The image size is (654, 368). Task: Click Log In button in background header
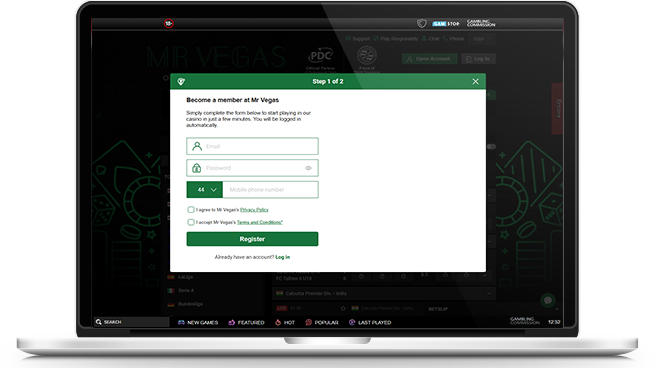[x=478, y=59]
